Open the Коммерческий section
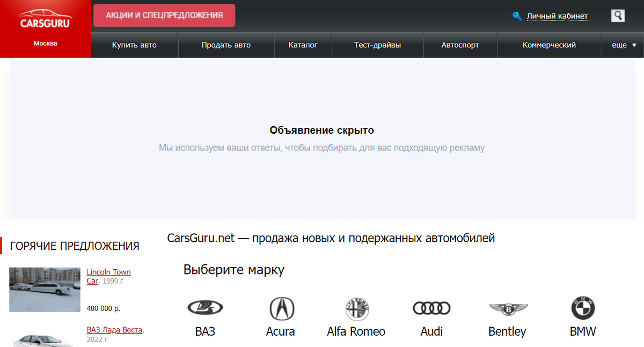644x347 pixels. coord(549,45)
